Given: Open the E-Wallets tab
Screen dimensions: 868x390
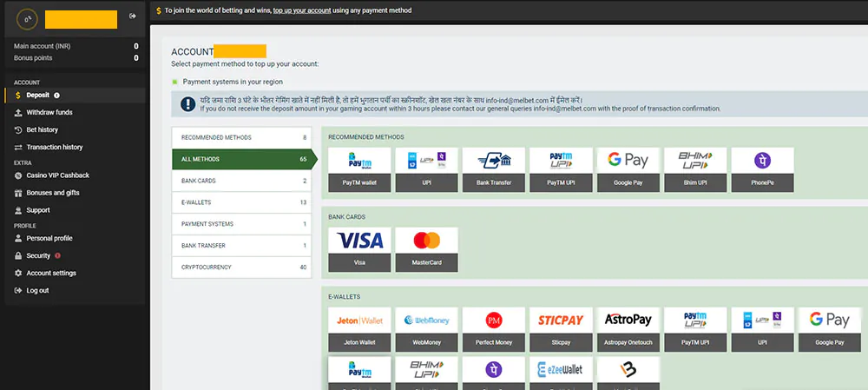Looking at the screenshot, I should coord(241,202).
